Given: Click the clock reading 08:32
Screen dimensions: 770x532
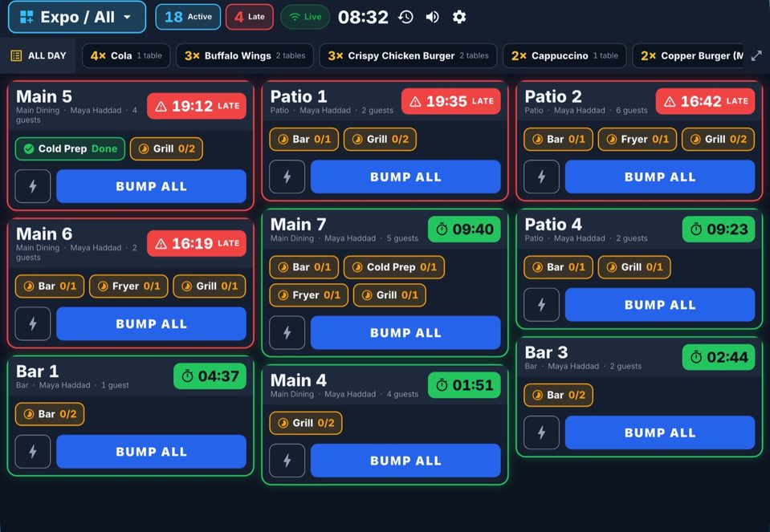Looking at the screenshot, I should pyautogui.click(x=363, y=17).
